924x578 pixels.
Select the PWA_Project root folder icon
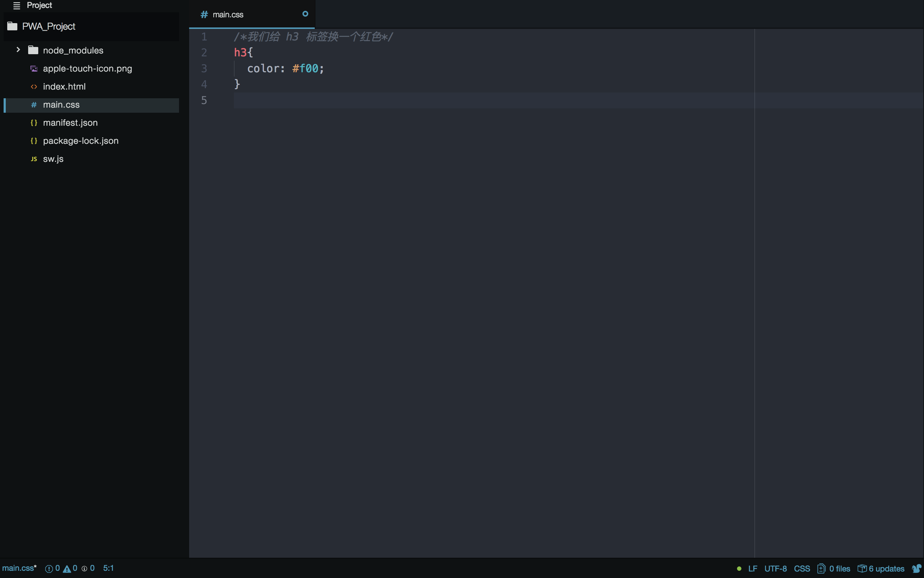(12, 26)
